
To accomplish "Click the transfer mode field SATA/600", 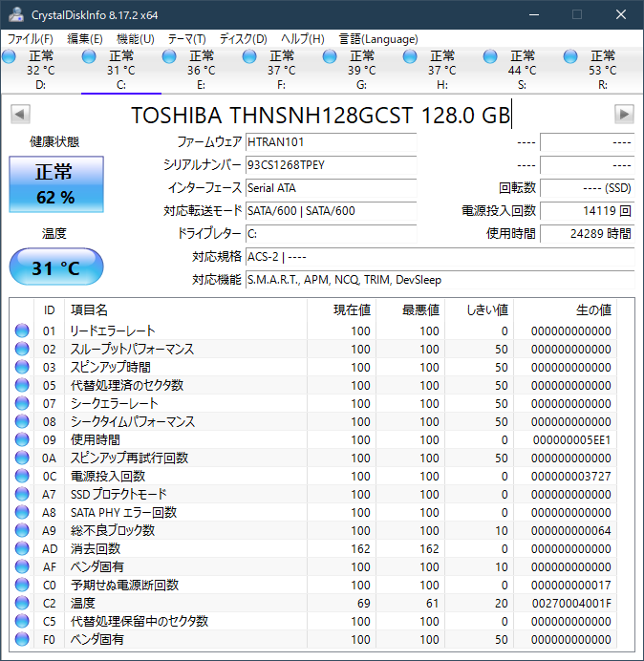I will 331,211.
